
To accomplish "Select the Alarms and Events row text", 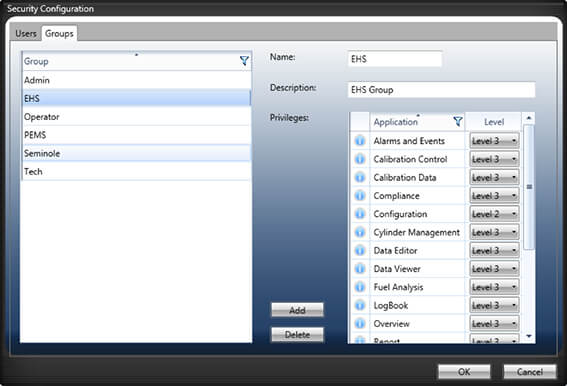I will point(409,141).
